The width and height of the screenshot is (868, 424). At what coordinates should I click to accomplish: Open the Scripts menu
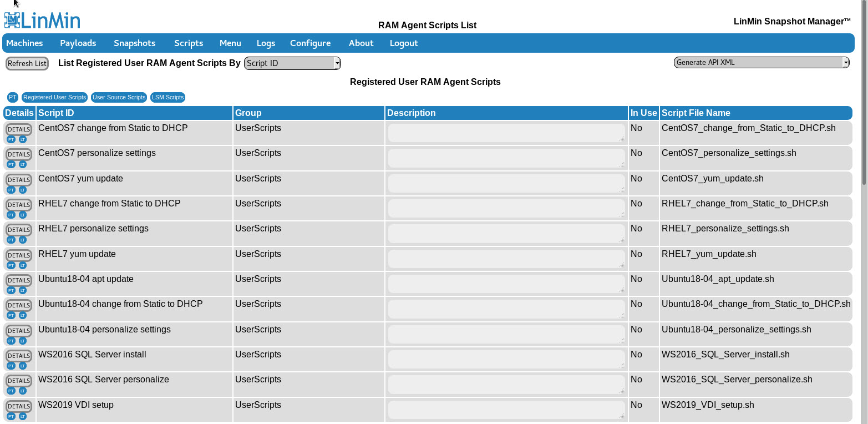pyautogui.click(x=189, y=43)
